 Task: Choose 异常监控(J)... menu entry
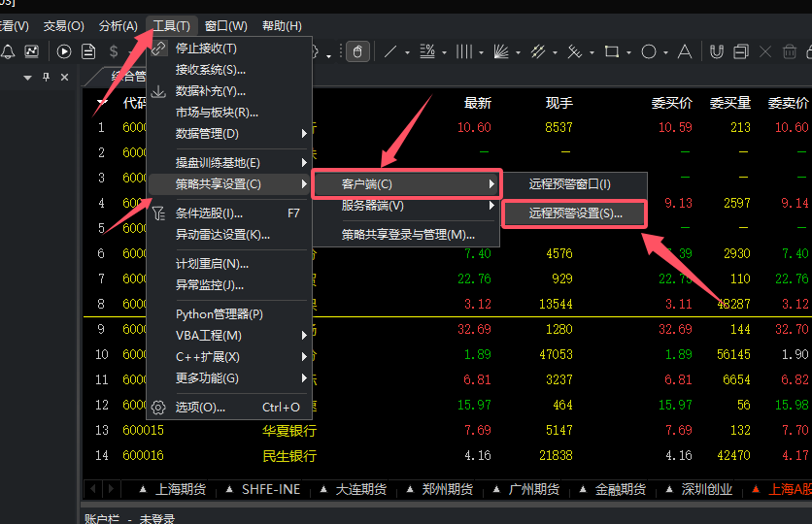pos(230,284)
